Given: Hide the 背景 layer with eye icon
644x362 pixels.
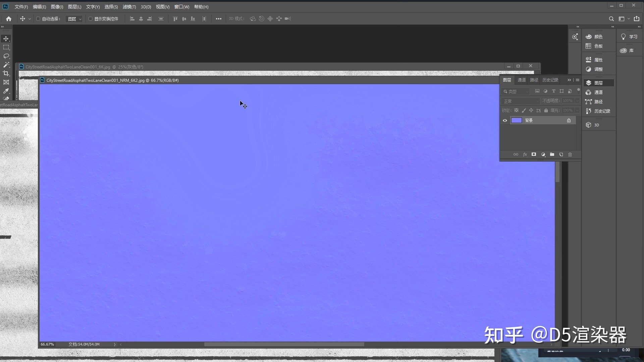Looking at the screenshot, I should point(505,120).
